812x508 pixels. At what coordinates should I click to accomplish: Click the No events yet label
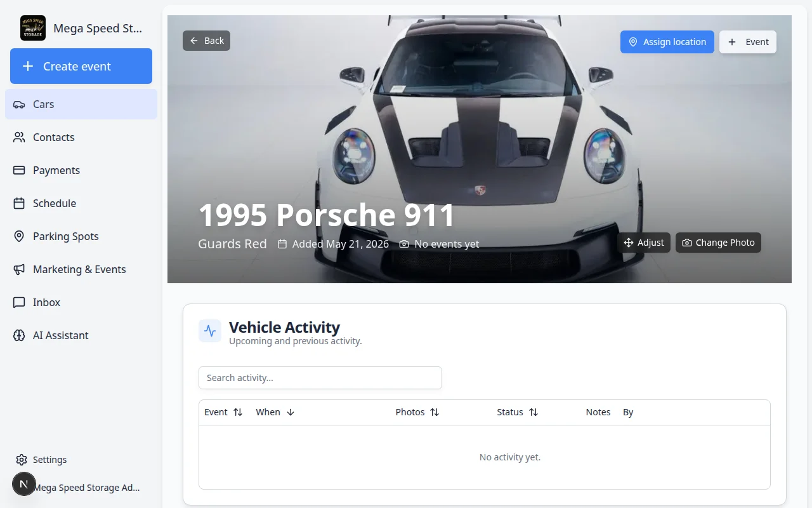(x=439, y=244)
